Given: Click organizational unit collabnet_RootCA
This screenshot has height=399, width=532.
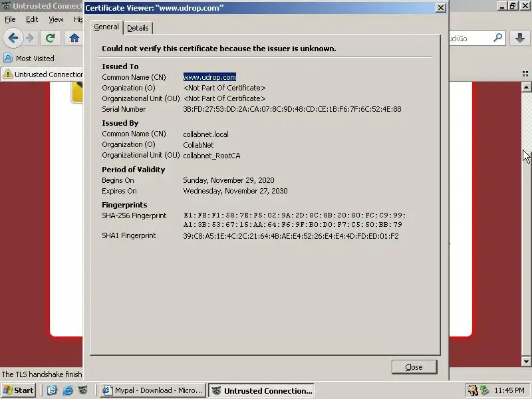Looking at the screenshot, I should point(211,156).
